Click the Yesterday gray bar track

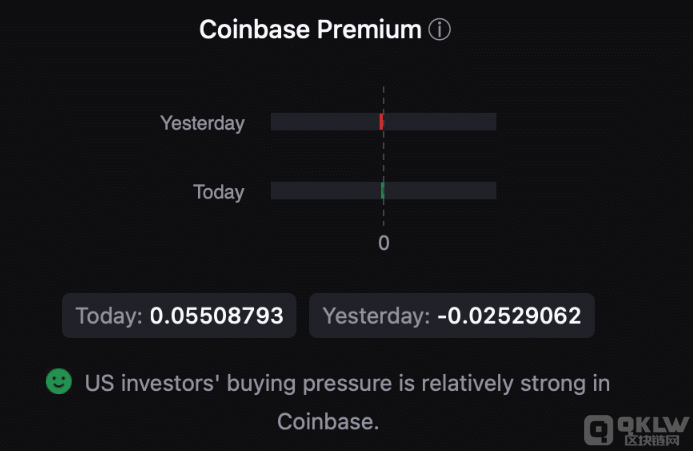tap(384, 122)
